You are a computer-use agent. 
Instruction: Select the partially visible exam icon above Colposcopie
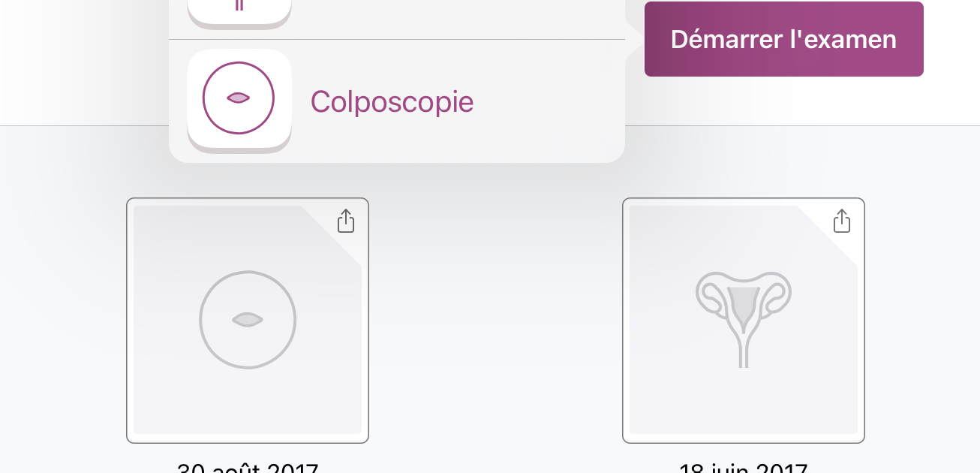(239, 12)
